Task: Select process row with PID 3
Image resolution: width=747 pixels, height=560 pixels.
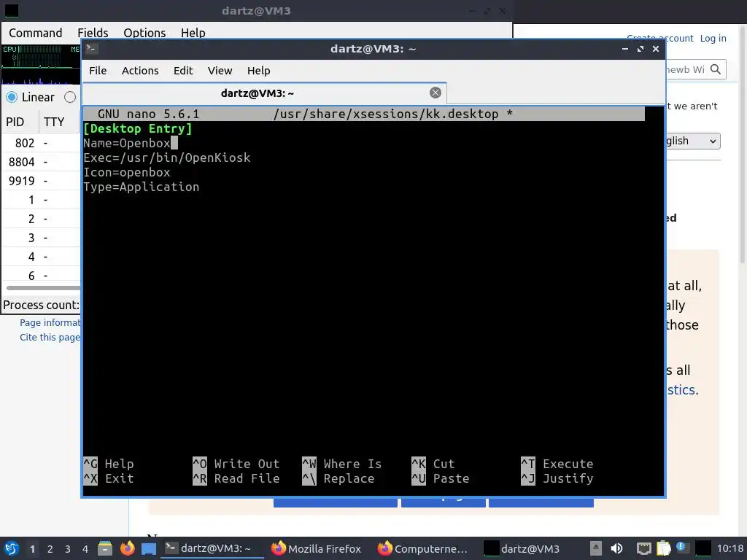Action: point(42,238)
